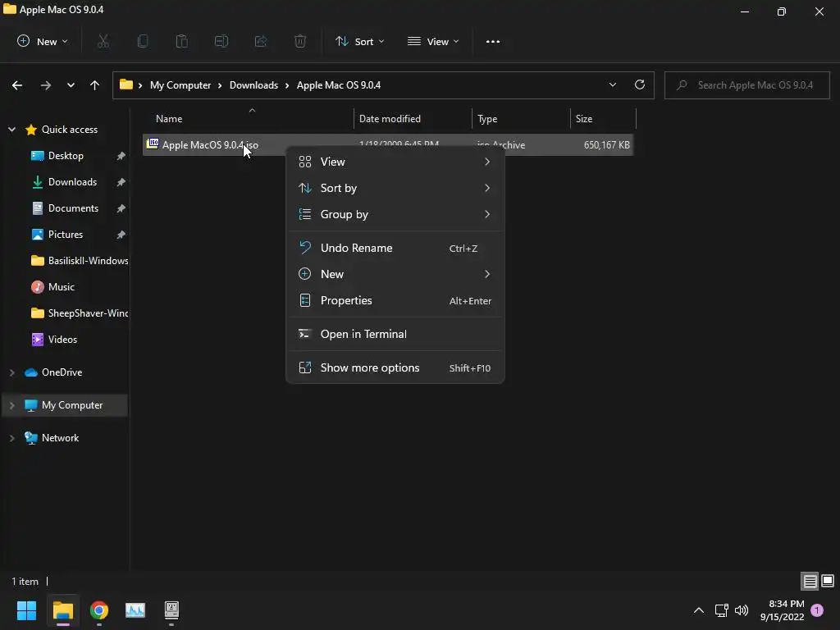
Task: Open the New submenu in context menu
Action: [x=395, y=274]
